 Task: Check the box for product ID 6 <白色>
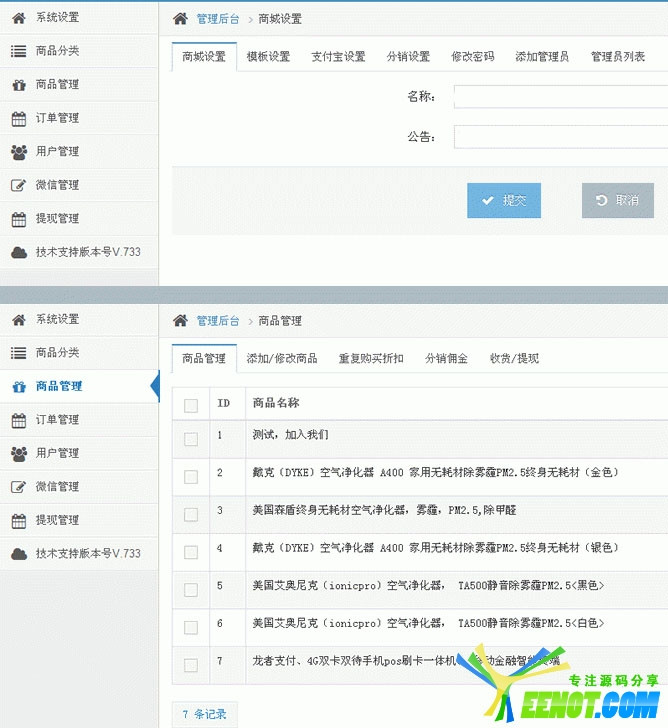coord(191,627)
